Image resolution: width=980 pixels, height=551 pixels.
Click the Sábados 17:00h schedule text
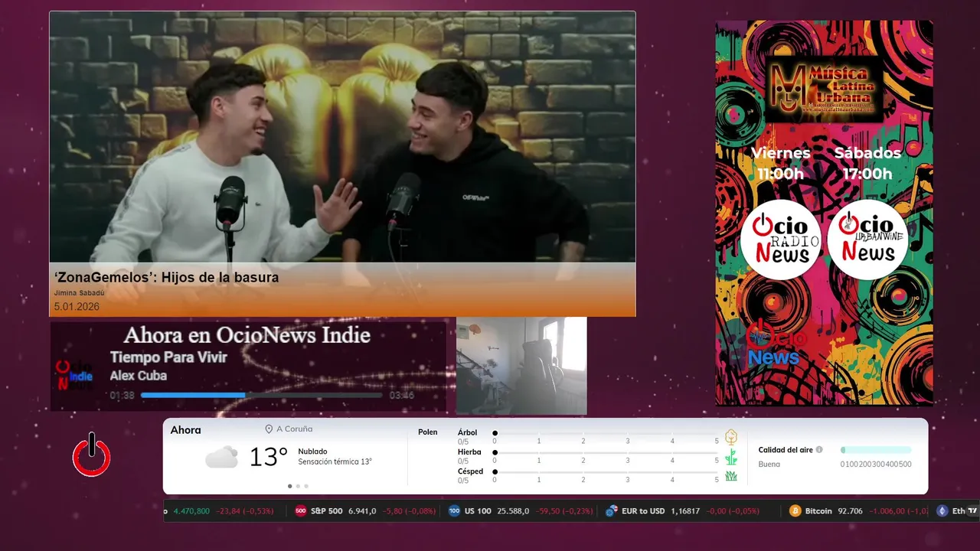point(867,163)
